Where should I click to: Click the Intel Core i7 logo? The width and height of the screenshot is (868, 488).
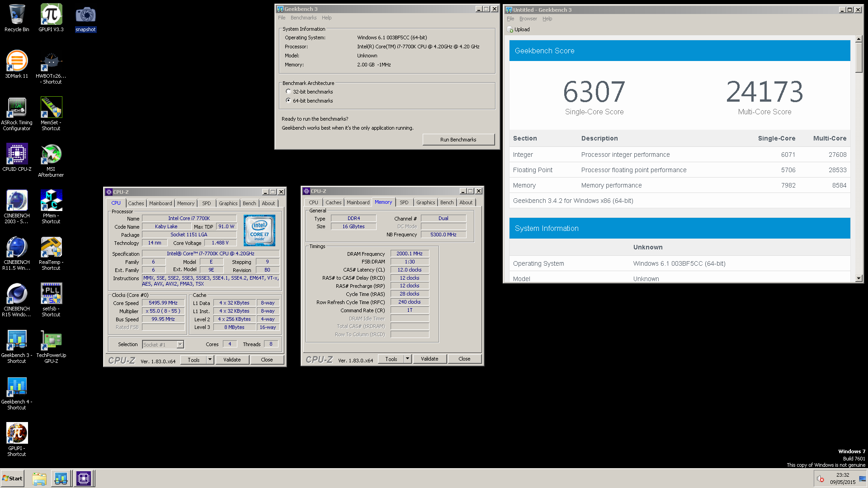coord(259,230)
